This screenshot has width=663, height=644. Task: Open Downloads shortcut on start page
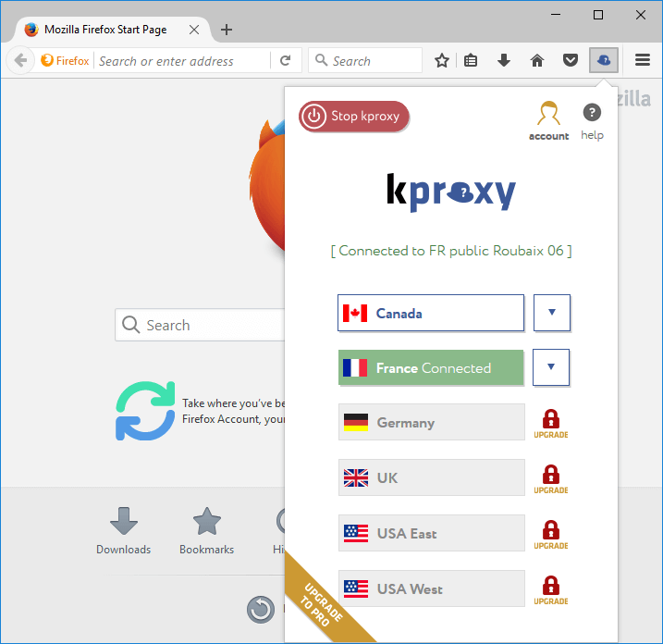pyautogui.click(x=124, y=530)
